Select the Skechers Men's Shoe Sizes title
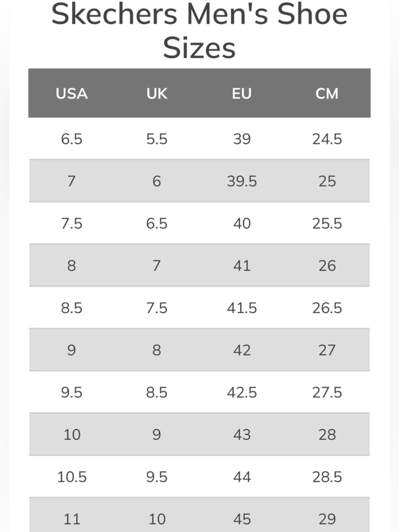The height and width of the screenshot is (532, 399). (199, 31)
